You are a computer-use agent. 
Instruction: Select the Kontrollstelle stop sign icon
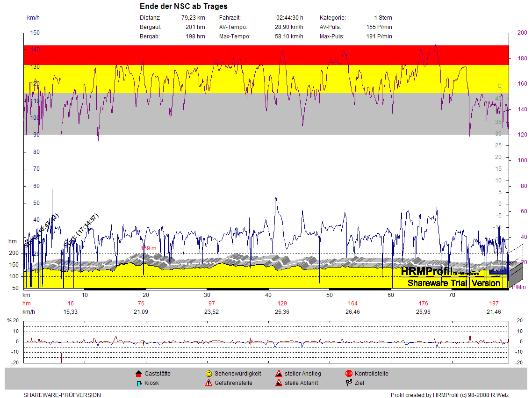coord(349,374)
